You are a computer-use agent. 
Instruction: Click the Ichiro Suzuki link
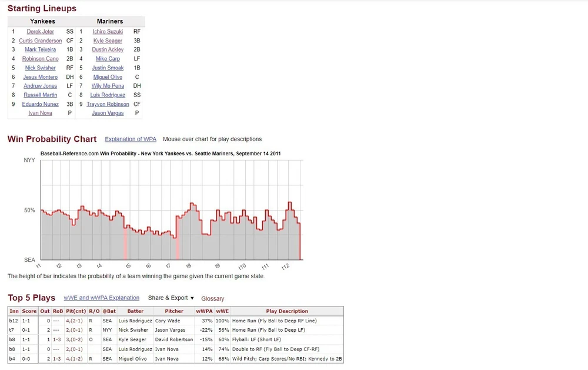[108, 32]
